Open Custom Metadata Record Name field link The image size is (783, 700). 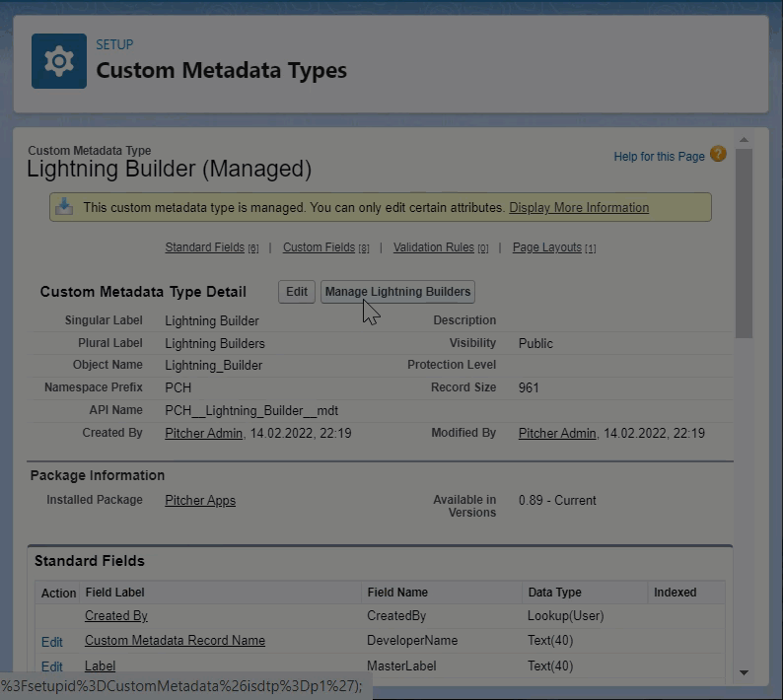click(175, 641)
